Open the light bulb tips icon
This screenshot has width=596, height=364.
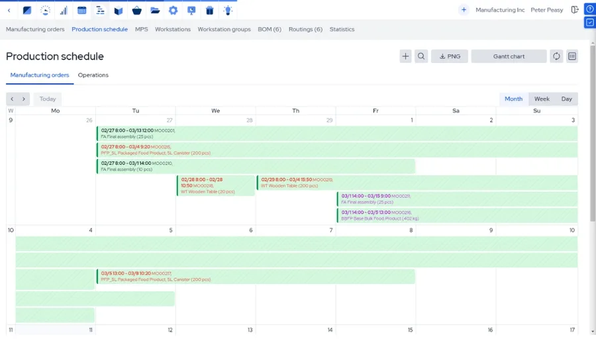click(x=228, y=11)
